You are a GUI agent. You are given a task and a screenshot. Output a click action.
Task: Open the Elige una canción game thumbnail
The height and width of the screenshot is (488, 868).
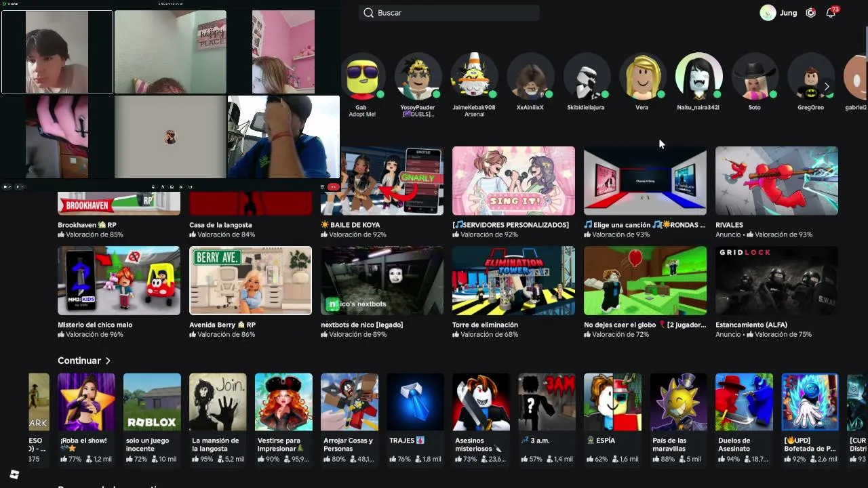pyautogui.click(x=645, y=181)
